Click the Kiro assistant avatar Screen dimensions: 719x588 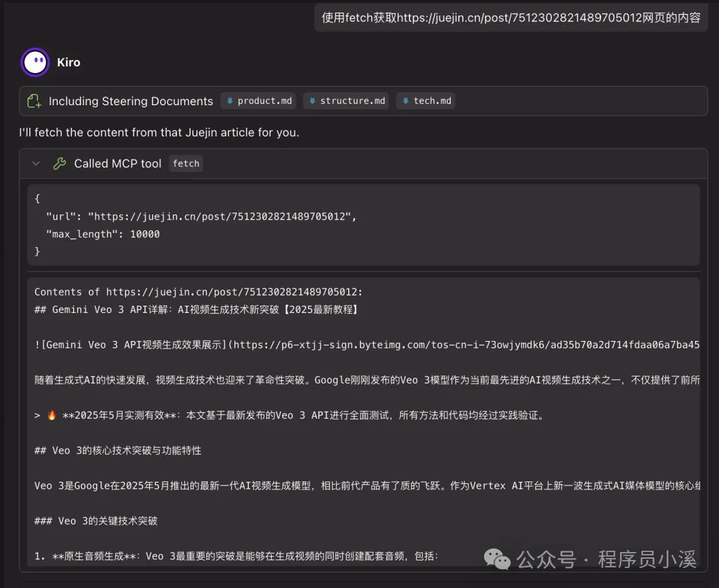click(35, 62)
